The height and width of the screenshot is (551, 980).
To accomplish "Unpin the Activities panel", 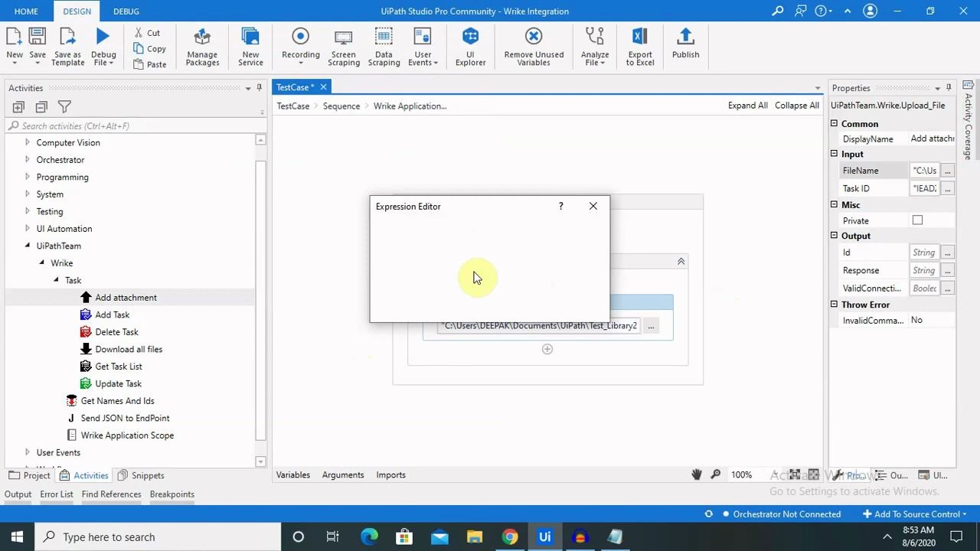I will click(260, 88).
